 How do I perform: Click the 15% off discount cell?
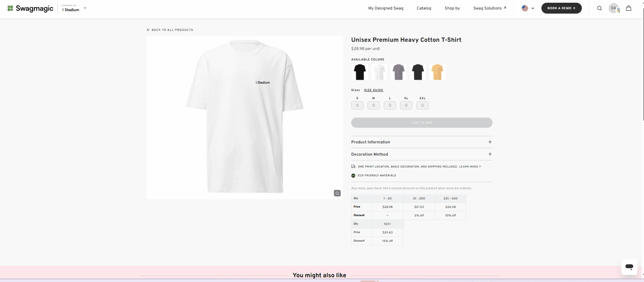pyautogui.click(x=388, y=241)
